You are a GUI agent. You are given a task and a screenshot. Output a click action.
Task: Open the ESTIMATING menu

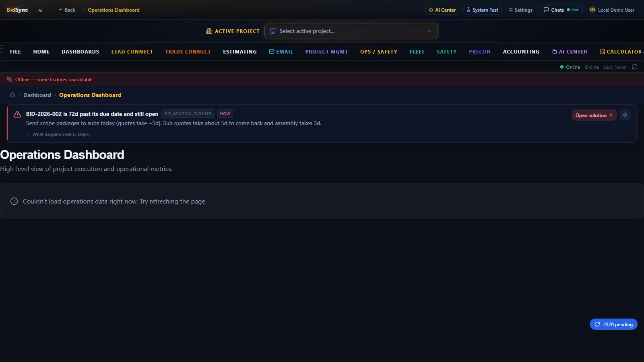tap(240, 51)
